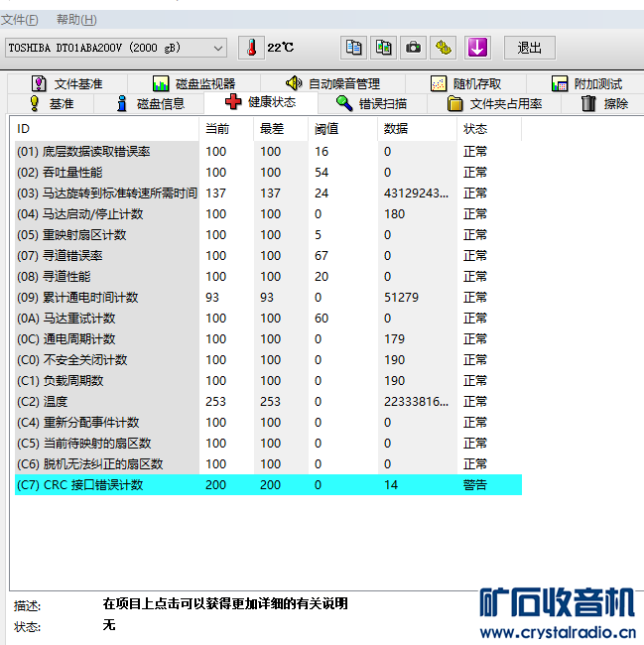
Task: Click the 最差 column header
Action: tap(281, 129)
